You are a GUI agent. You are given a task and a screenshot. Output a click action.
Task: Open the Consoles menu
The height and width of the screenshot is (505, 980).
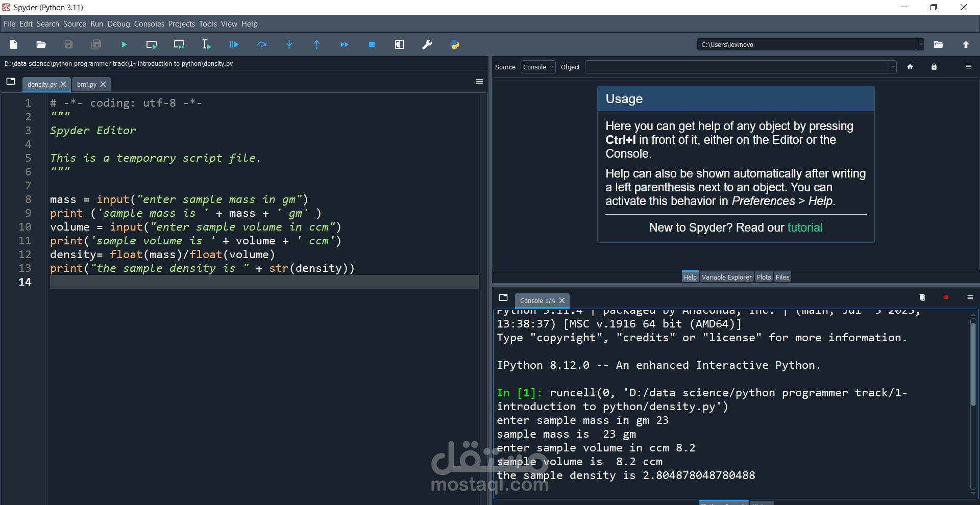[x=149, y=24]
